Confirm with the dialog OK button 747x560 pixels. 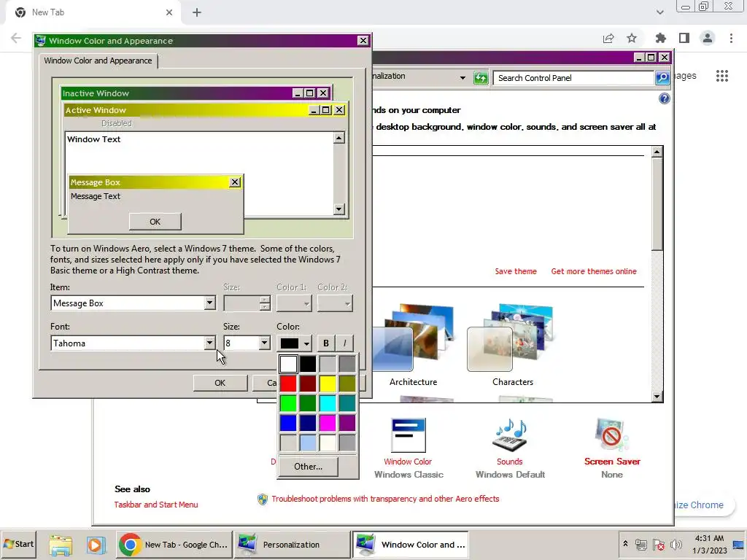[220, 383]
